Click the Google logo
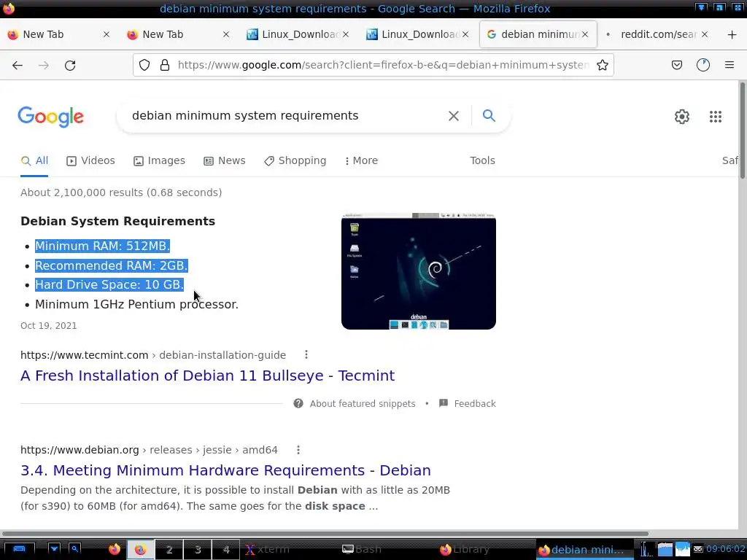Screen dimensions: 747x560 51,117
